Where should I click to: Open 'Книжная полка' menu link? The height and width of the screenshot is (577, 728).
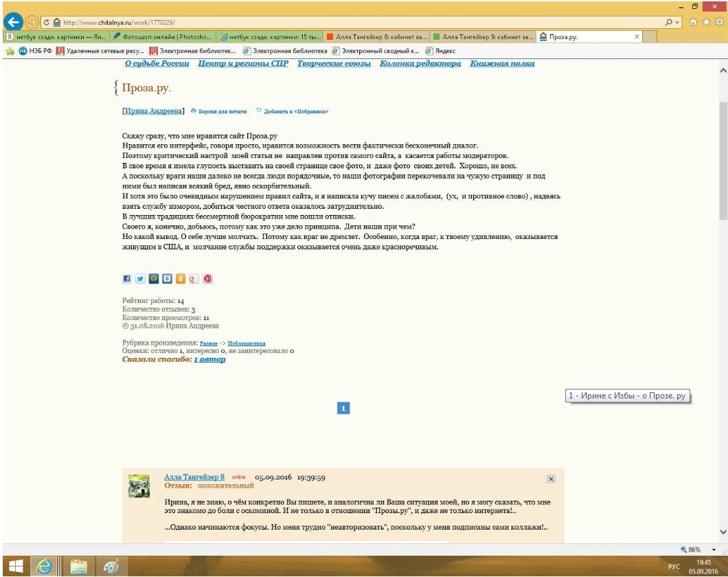tap(502, 63)
